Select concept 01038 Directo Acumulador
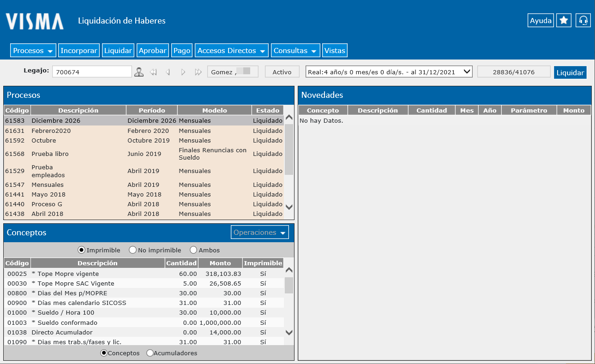The image size is (595, 364). [x=144, y=332]
